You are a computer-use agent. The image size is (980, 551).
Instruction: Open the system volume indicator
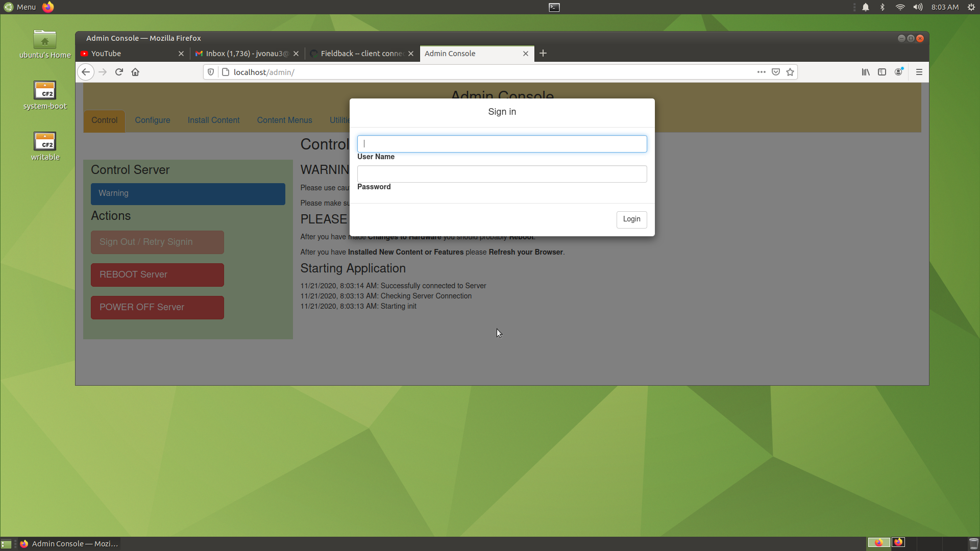(x=918, y=7)
